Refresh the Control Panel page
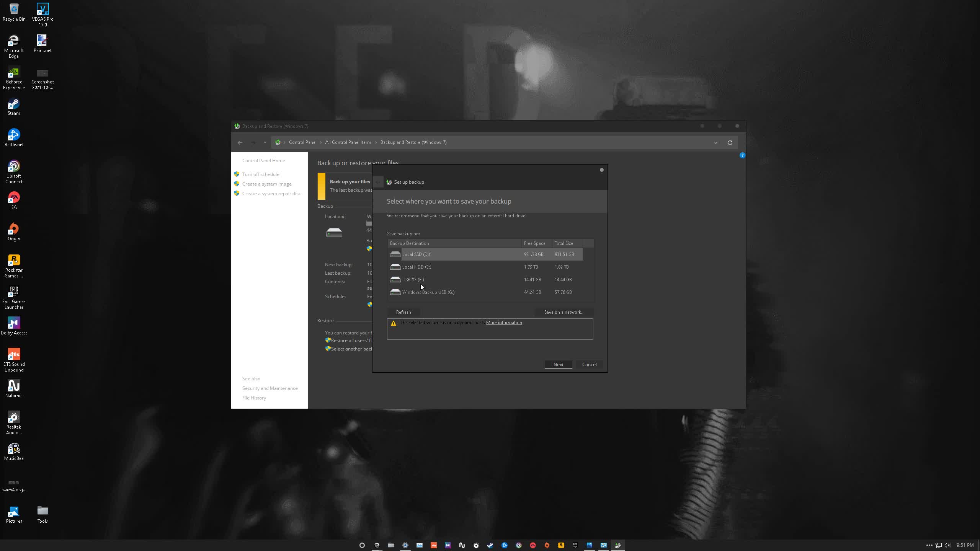This screenshot has height=551, width=980. point(729,142)
